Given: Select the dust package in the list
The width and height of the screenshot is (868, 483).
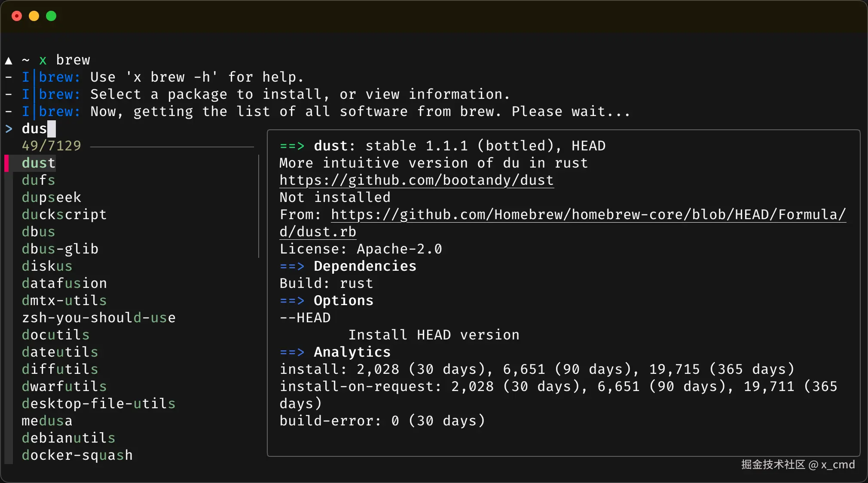Looking at the screenshot, I should [x=39, y=163].
